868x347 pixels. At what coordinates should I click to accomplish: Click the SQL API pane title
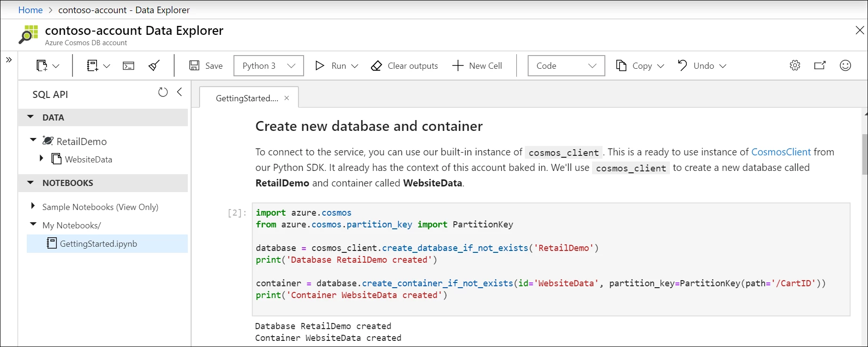[50, 94]
